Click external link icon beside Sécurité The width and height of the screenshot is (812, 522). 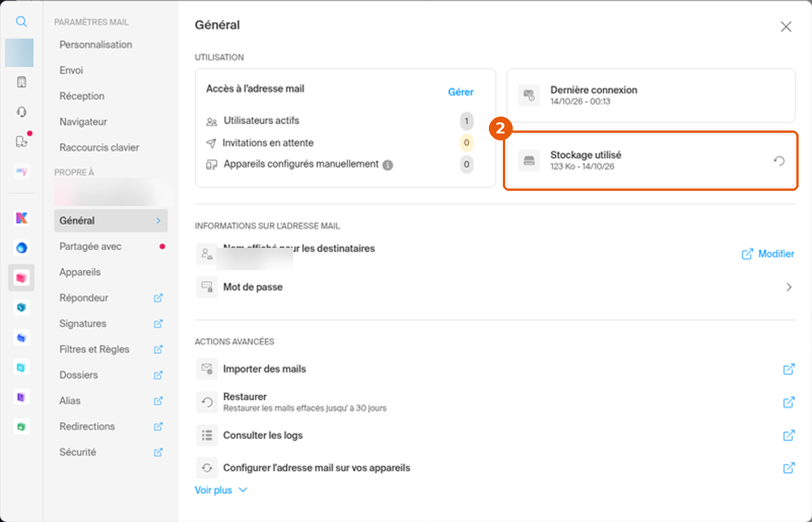tap(158, 452)
